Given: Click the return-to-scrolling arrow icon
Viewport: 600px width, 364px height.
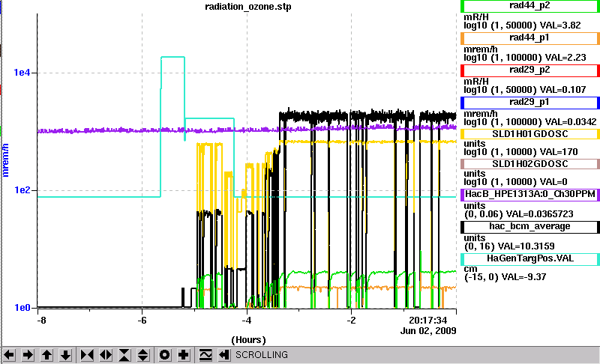Looking at the screenshot, I should [224, 355].
